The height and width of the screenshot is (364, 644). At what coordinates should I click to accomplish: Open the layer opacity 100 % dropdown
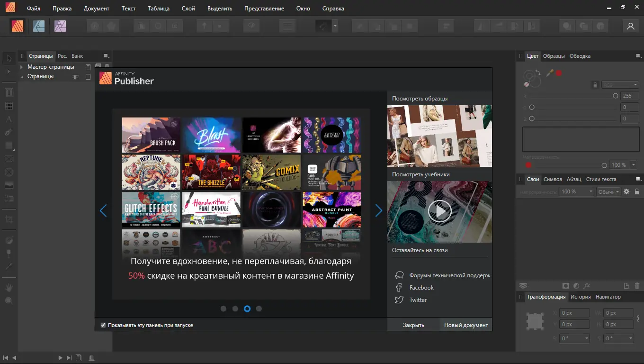click(590, 191)
